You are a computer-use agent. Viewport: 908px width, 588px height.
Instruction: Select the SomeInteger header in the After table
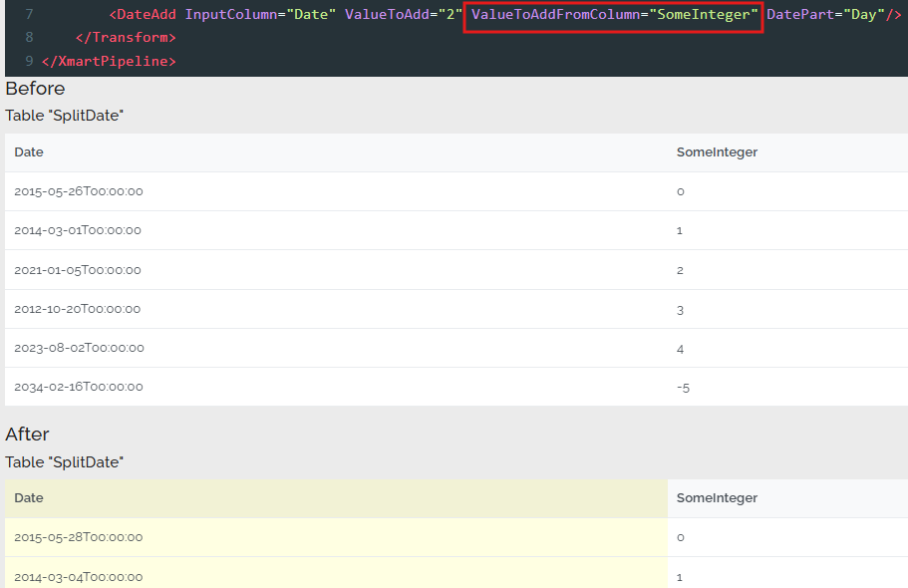pyautogui.click(x=717, y=498)
